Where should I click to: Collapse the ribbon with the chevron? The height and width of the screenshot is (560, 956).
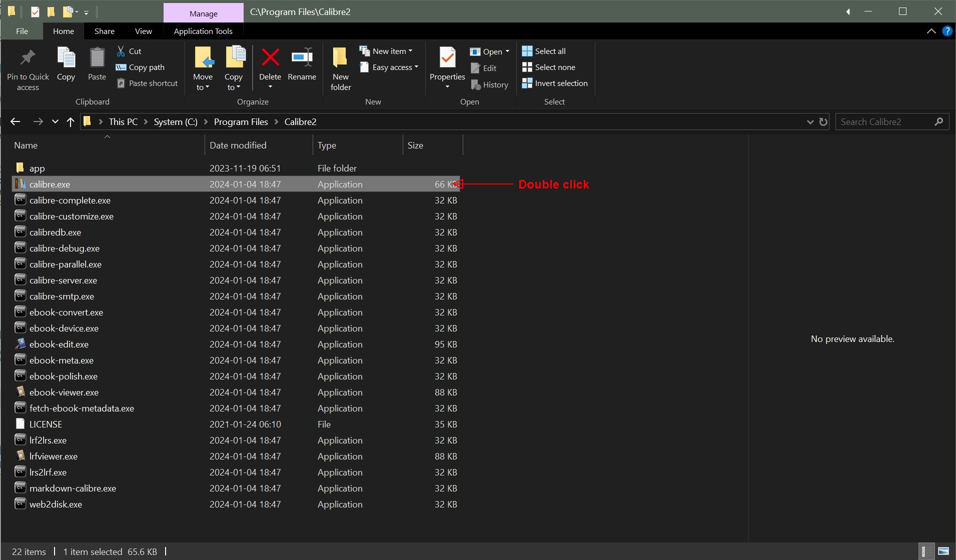[931, 31]
